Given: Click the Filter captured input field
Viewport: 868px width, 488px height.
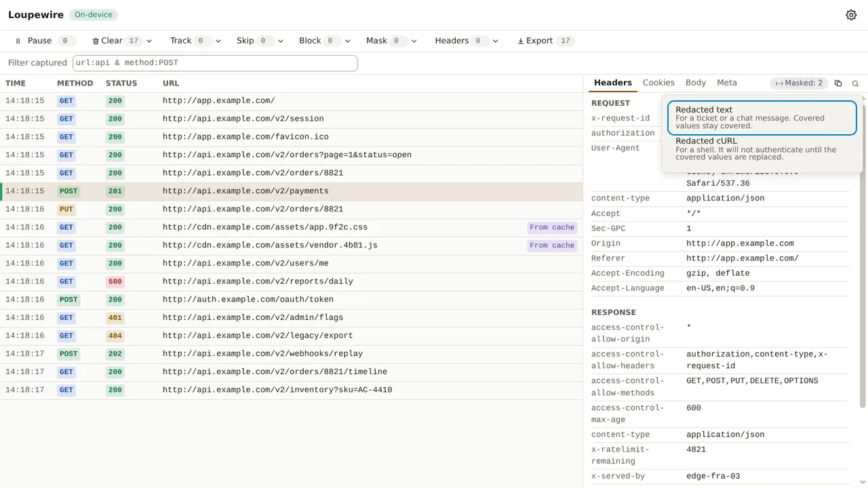Looking at the screenshot, I should click(x=214, y=63).
